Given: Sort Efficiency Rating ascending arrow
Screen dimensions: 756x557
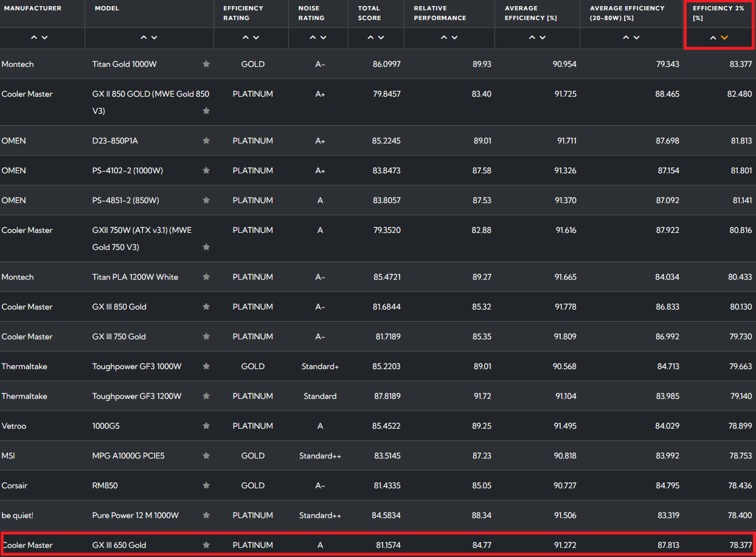Looking at the screenshot, I should pyautogui.click(x=246, y=38).
